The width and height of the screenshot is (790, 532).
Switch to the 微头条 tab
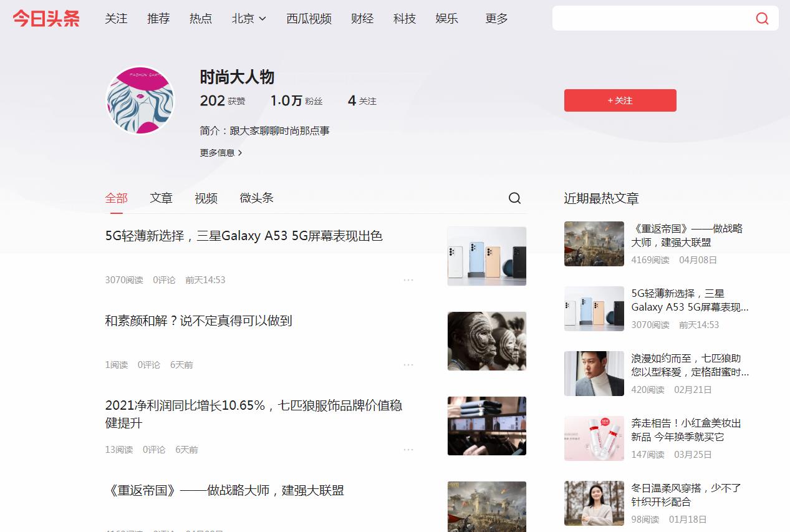[x=256, y=198]
